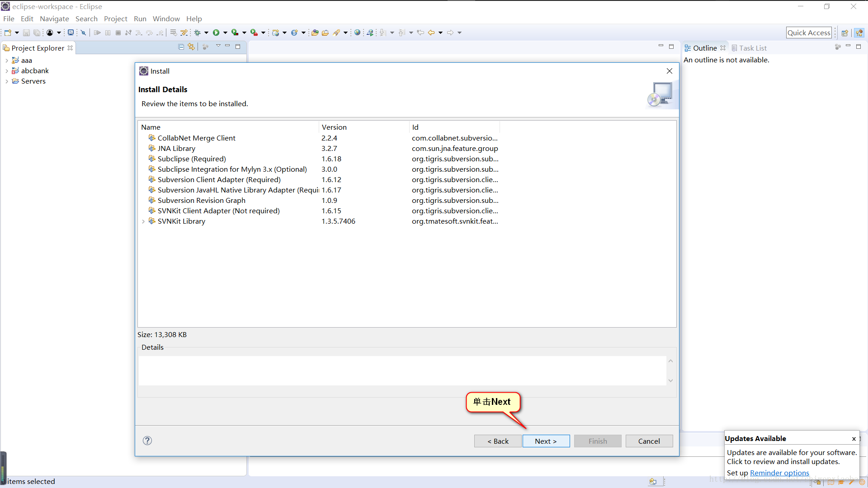The width and height of the screenshot is (868, 488).
Task: Click the Run External Tools icon
Action: point(254,33)
